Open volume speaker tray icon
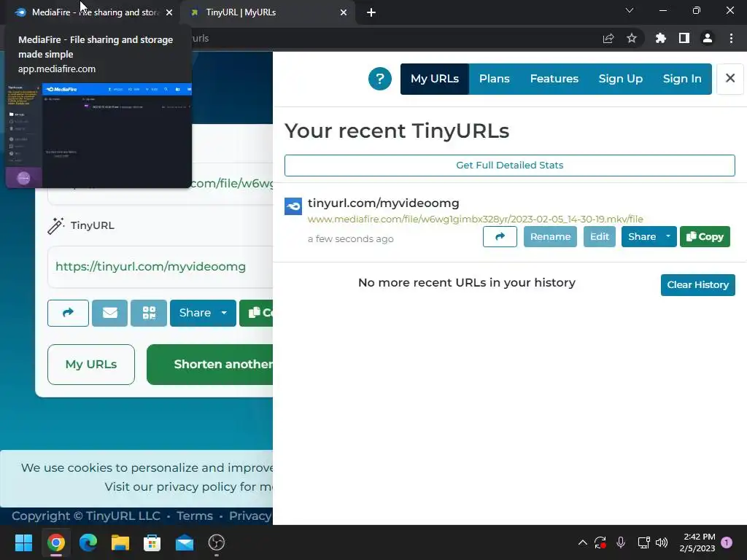 point(661,542)
